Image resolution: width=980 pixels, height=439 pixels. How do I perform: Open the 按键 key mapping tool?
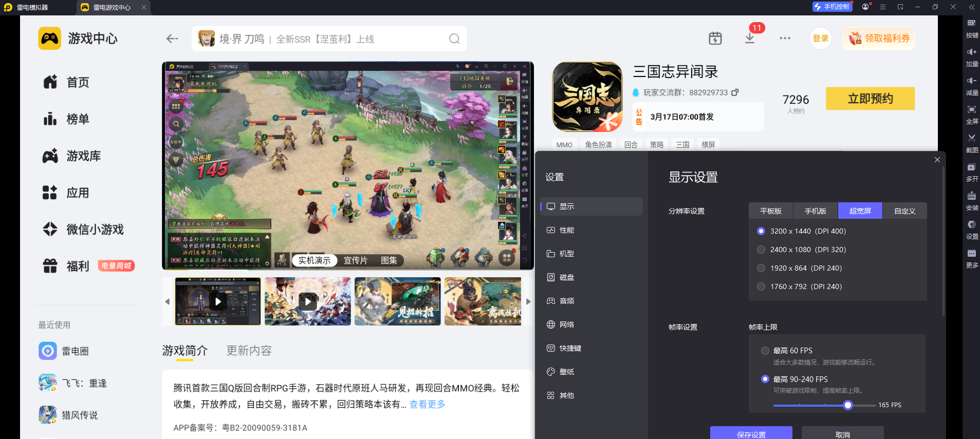click(x=972, y=28)
